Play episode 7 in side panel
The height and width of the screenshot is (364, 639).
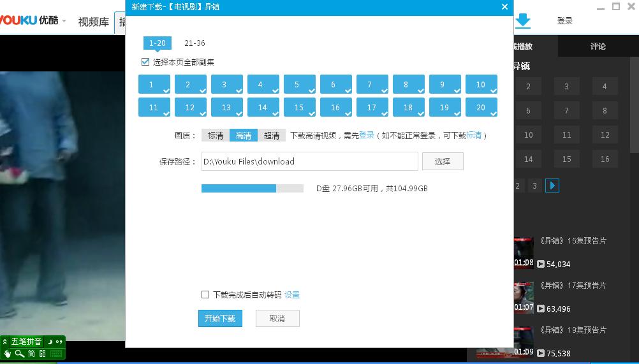[566, 110]
